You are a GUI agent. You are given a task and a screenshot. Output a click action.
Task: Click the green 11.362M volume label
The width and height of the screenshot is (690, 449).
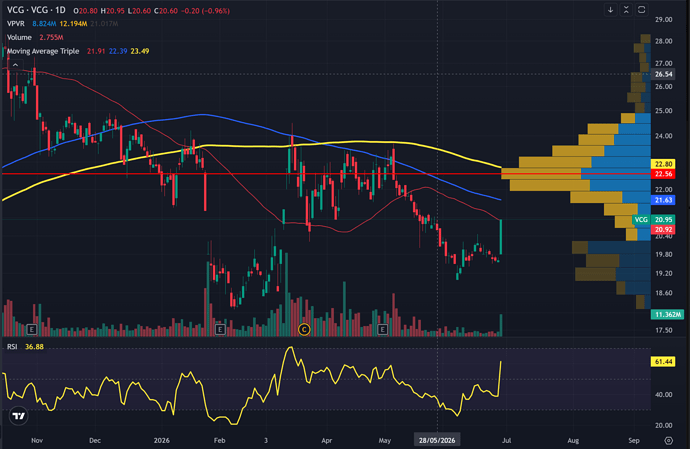tap(668, 314)
